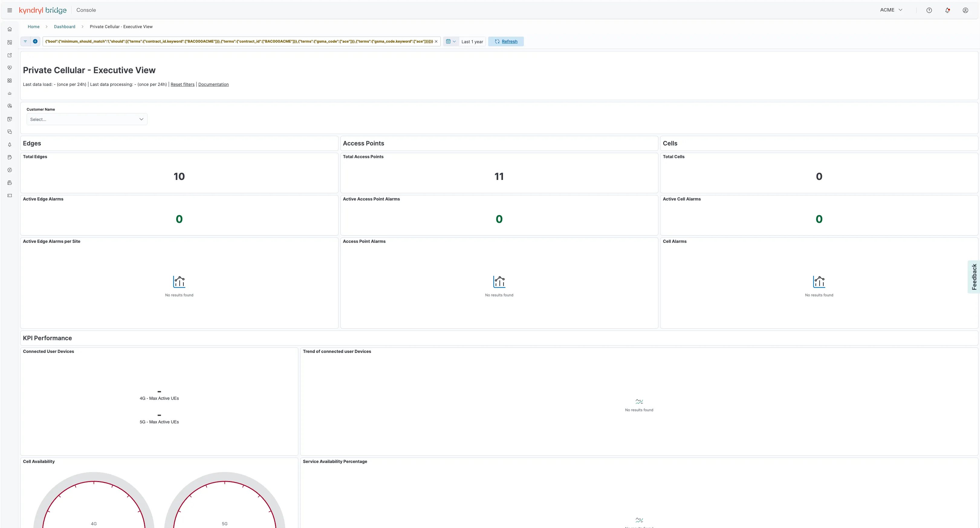Click the Total Cells value 0
980x528 pixels.
pos(819,177)
